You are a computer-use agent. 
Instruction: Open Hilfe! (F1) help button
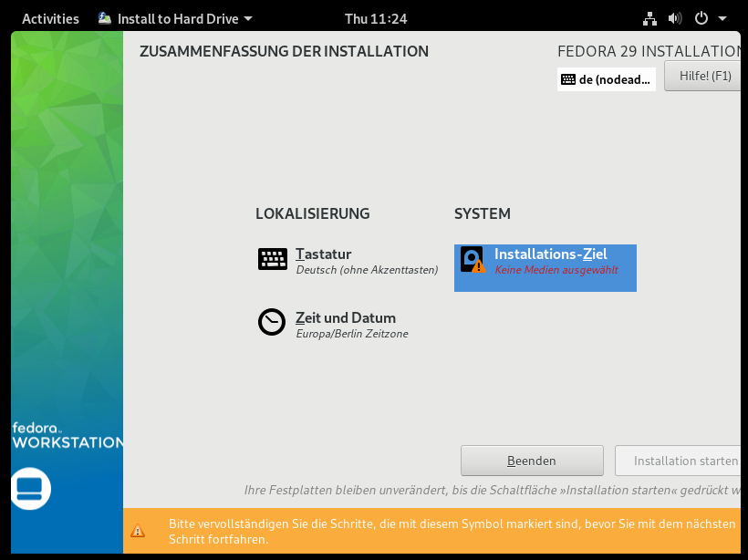(x=702, y=76)
